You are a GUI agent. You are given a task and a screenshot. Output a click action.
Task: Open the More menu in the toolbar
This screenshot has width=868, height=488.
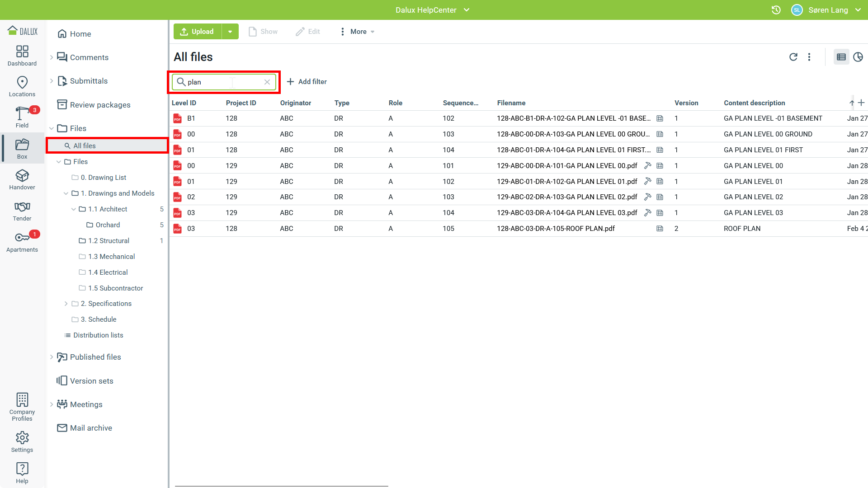click(357, 31)
